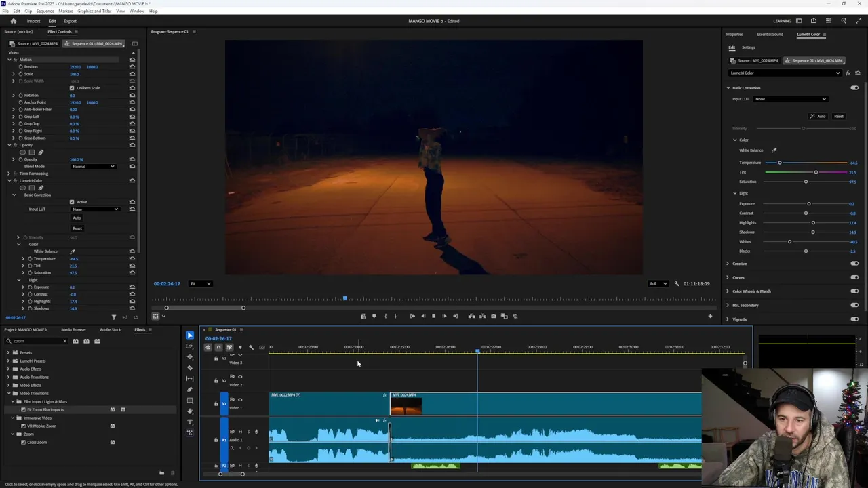Select the Pen tool
Image resolution: width=868 pixels, height=488 pixels.
(190, 390)
